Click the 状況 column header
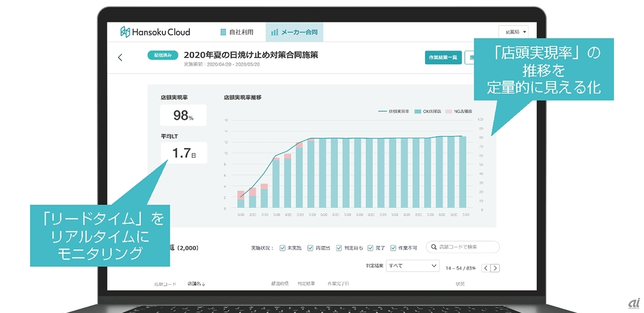The height and width of the screenshot is (313, 644). (x=460, y=283)
